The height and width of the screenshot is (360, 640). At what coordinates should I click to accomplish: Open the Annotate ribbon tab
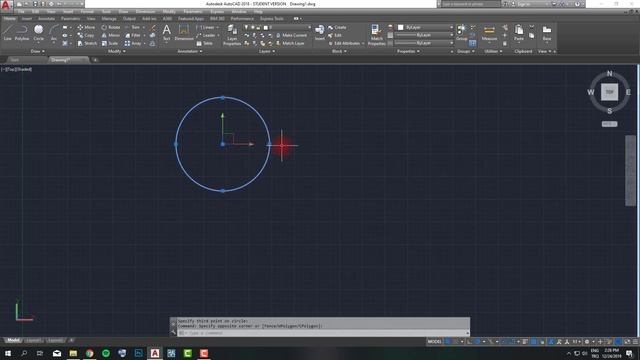coord(46,19)
